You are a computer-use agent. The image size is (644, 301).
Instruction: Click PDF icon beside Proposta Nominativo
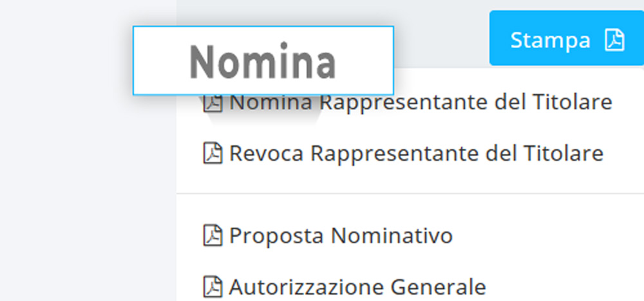[213, 235]
